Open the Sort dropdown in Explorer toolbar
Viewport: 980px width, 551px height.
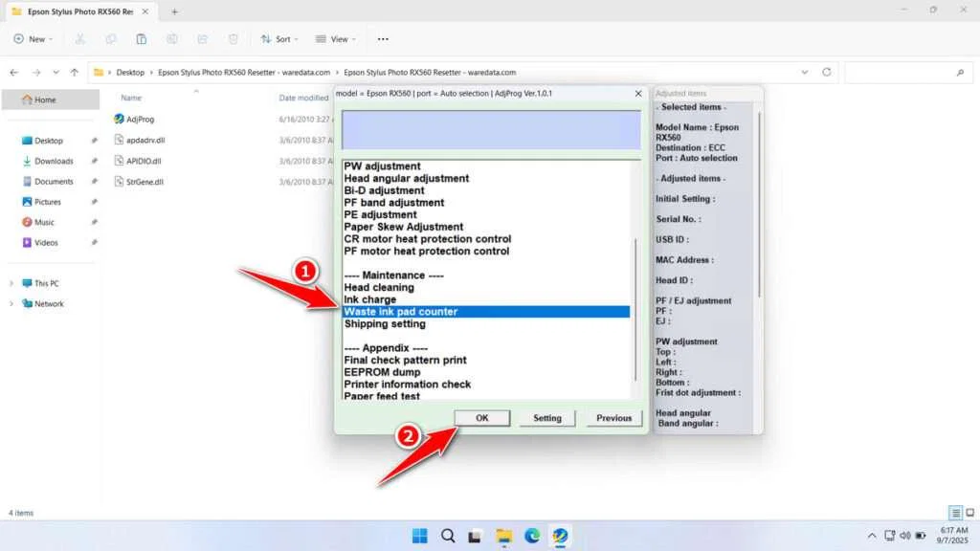click(279, 39)
